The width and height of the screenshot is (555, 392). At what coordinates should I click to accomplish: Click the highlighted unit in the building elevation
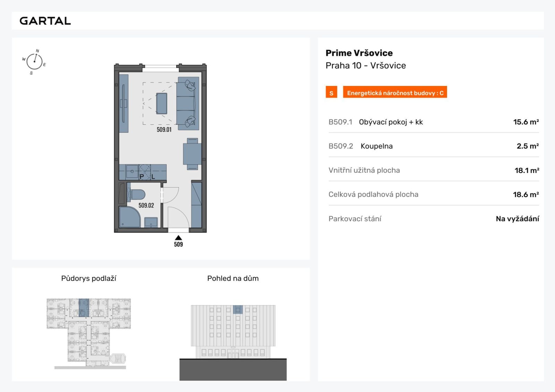click(238, 310)
